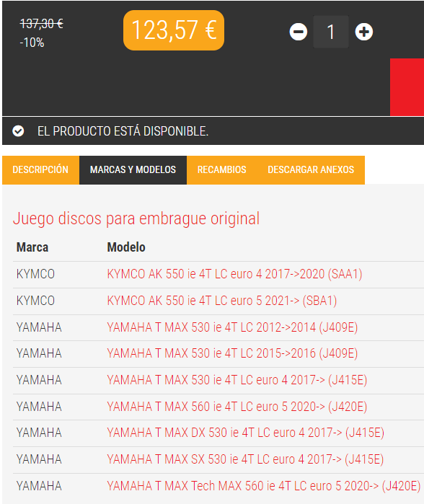Open YAMAHA T MAX 560 euro 5 link

237,407
